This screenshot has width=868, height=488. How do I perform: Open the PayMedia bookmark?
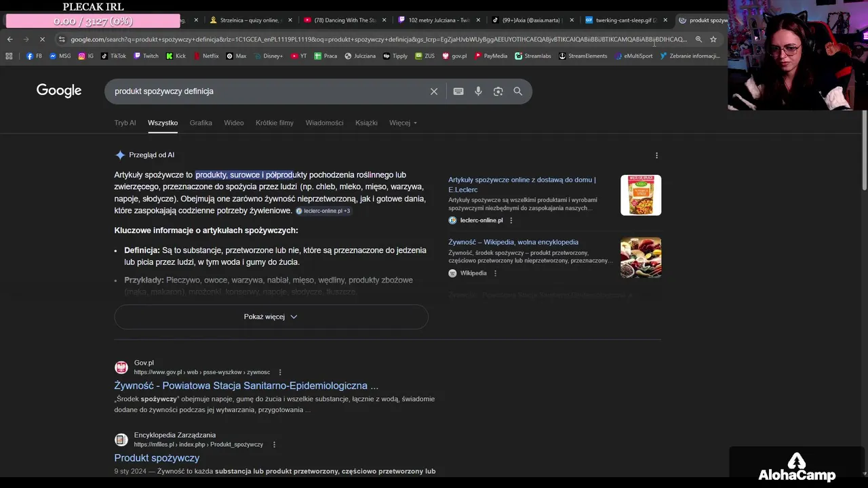coord(490,56)
